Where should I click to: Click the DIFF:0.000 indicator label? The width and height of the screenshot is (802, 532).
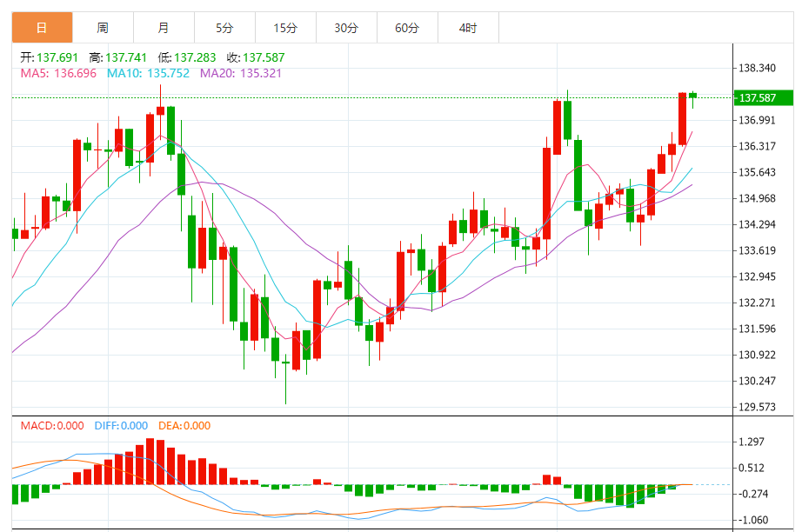121,426
